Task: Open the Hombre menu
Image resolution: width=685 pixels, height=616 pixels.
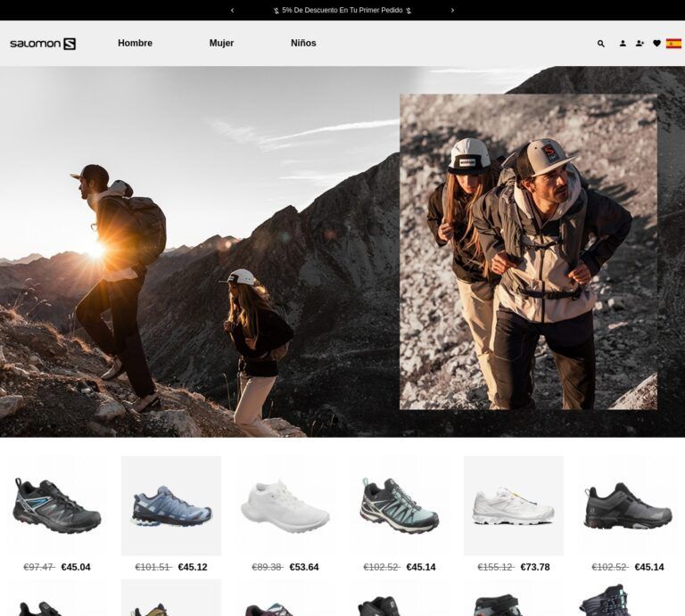Action: [x=135, y=43]
